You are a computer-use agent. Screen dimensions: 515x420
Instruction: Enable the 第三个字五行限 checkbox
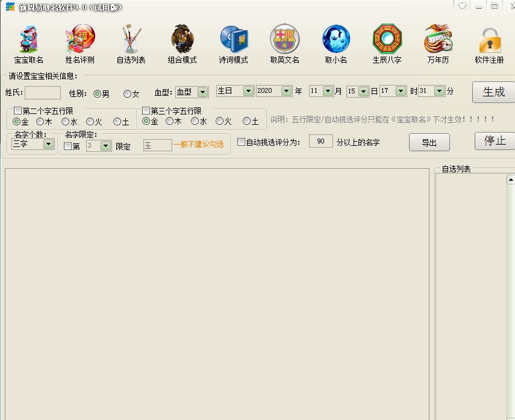pyautogui.click(x=146, y=111)
